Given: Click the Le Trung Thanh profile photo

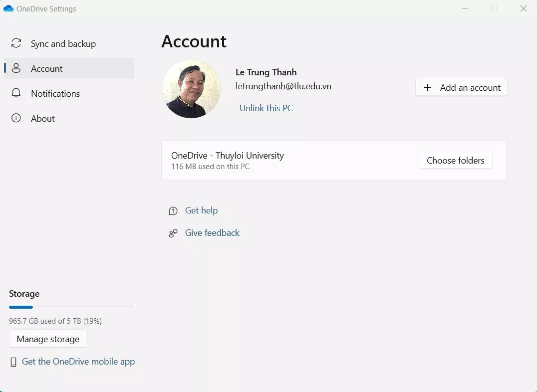Looking at the screenshot, I should coord(191,89).
